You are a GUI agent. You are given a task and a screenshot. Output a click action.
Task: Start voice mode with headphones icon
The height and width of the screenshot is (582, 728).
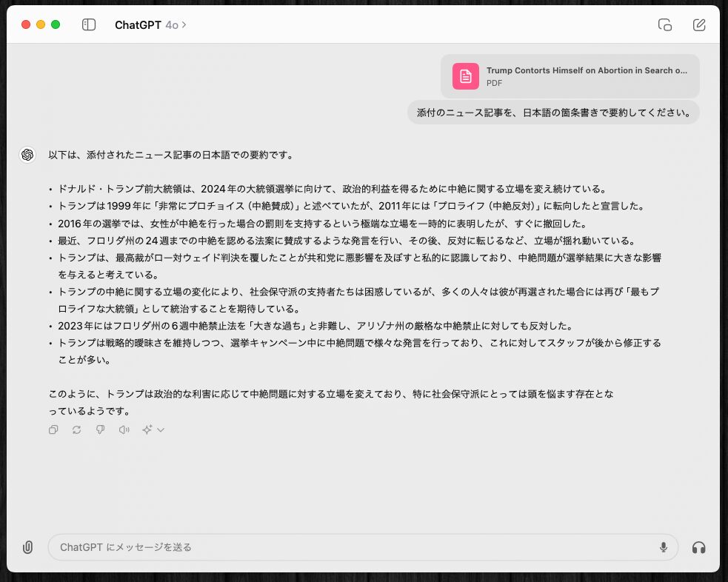point(698,547)
